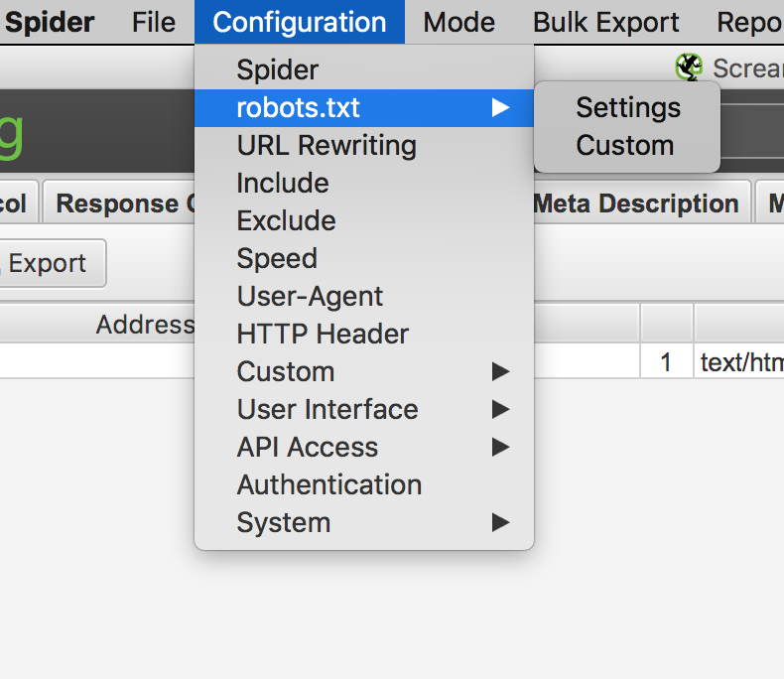Open HTTP Header configuration
This screenshot has height=679, width=784.
323,334
